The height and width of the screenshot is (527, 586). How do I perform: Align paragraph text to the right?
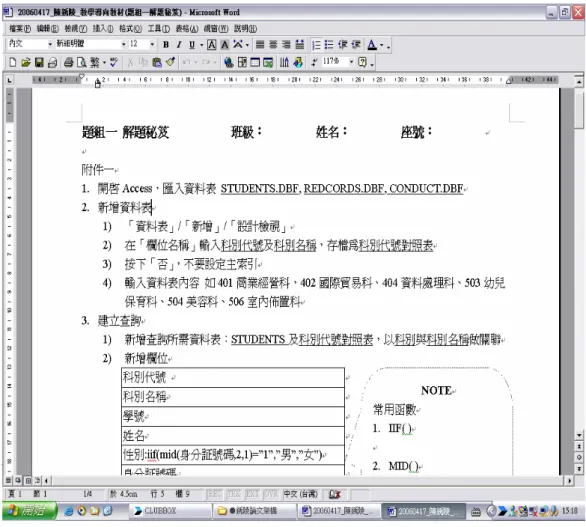pos(286,45)
